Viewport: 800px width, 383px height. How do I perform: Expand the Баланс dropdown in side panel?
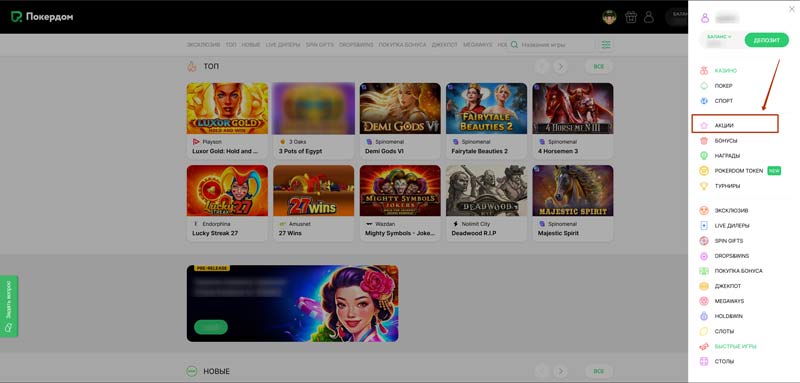tap(719, 37)
